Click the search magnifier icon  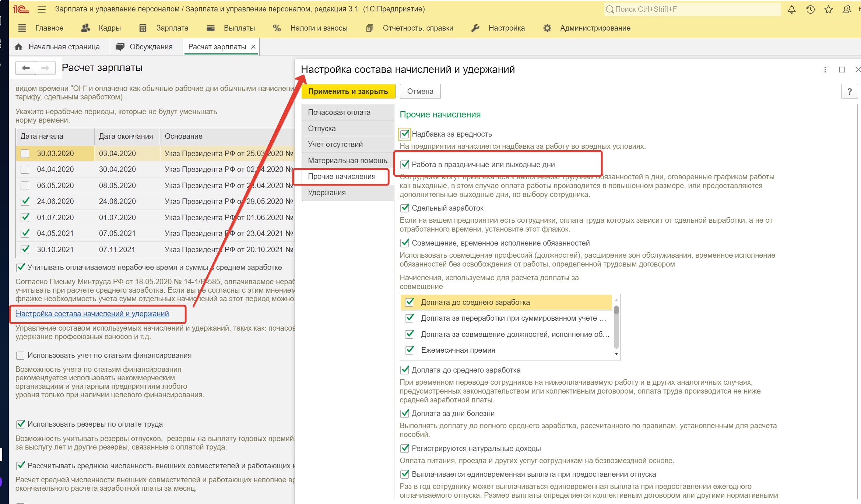click(x=610, y=10)
